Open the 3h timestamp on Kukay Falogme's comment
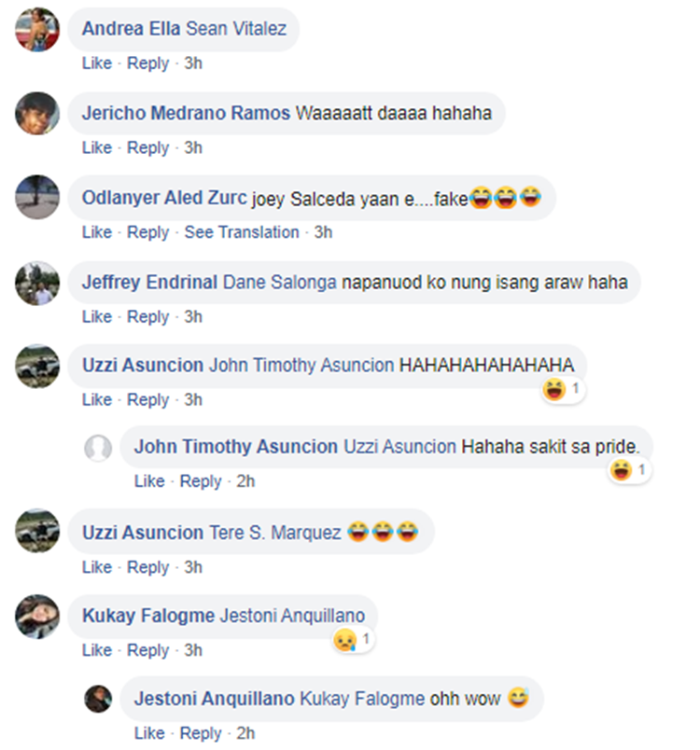Image resolution: width=700 pixels, height=750 pixels. pyautogui.click(x=193, y=650)
